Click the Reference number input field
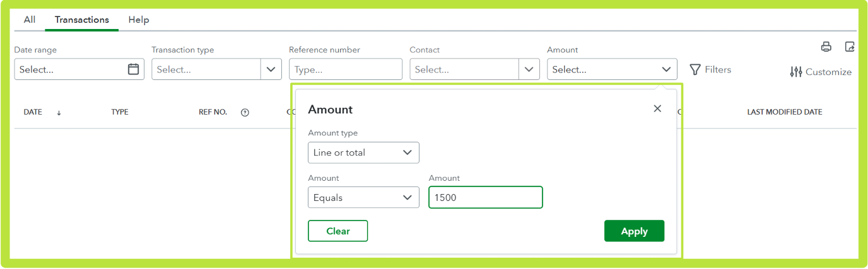Image resolution: width=868 pixels, height=269 pixels. [345, 69]
